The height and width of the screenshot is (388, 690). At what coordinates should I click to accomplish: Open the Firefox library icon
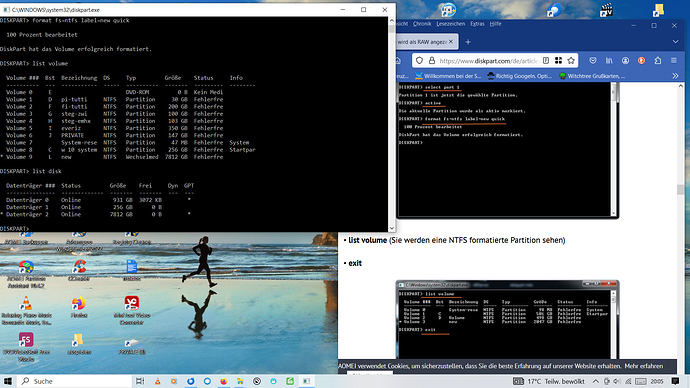[x=609, y=61]
